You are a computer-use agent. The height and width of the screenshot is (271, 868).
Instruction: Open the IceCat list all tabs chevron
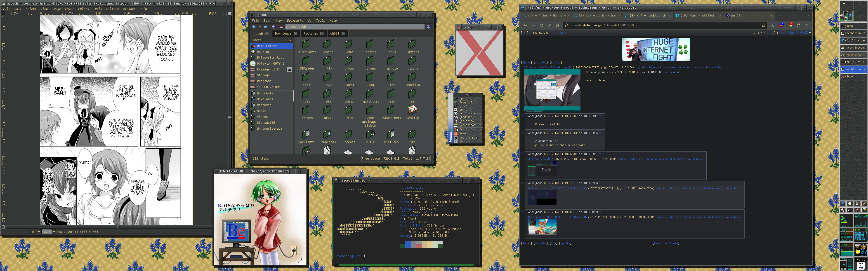click(808, 16)
